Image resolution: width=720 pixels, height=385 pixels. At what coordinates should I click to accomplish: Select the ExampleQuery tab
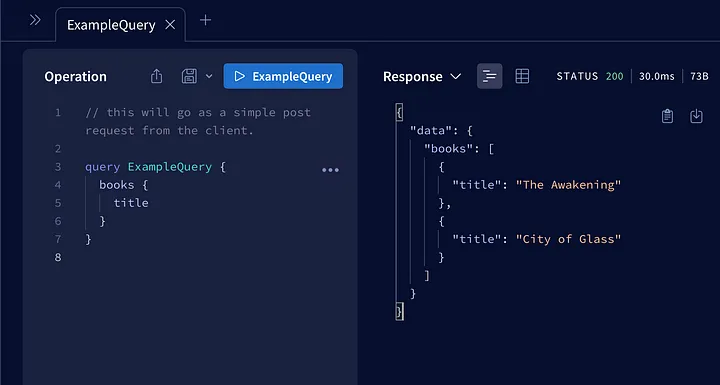pyautogui.click(x=111, y=25)
